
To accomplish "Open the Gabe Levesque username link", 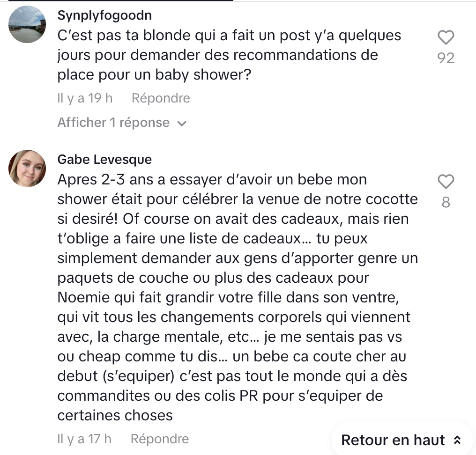I will tap(104, 160).
